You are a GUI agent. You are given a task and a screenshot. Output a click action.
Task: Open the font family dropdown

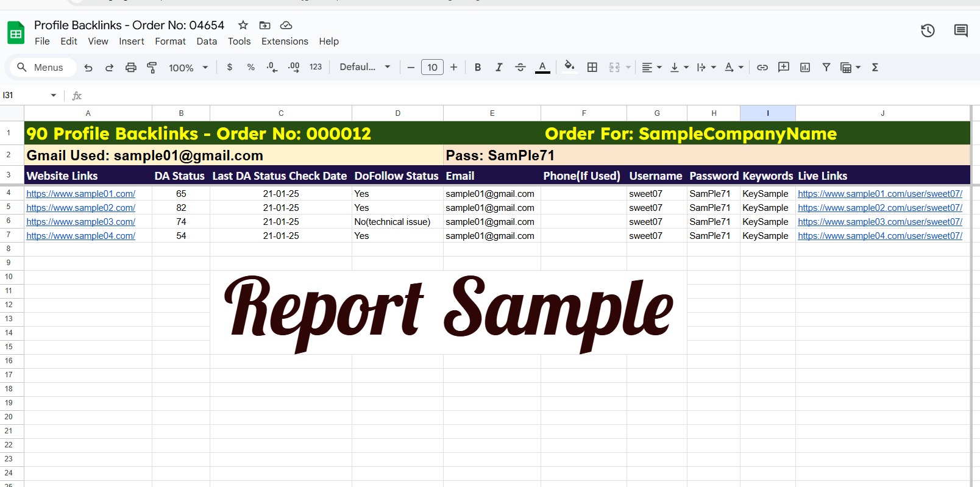(x=365, y=67)
